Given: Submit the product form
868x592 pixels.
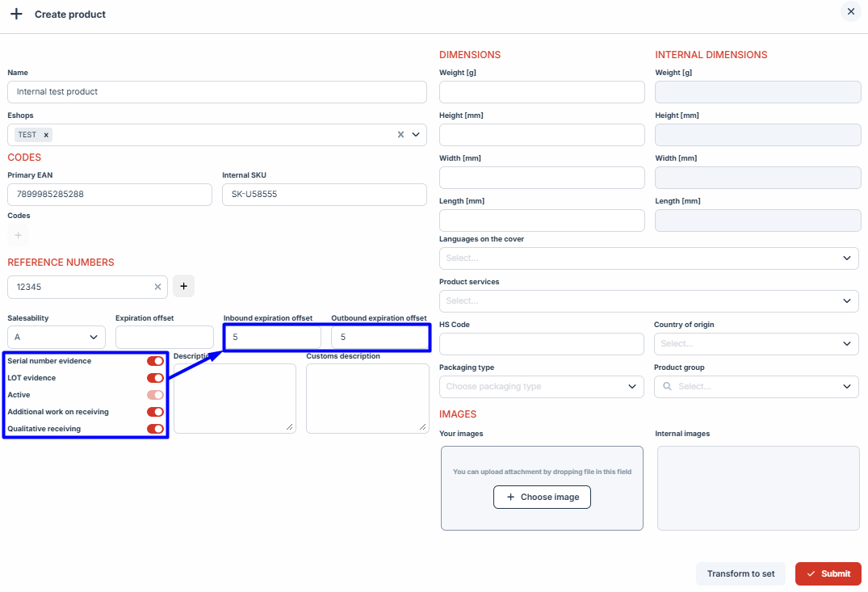Looking at the screenshot, I should [x=828, y=573].
